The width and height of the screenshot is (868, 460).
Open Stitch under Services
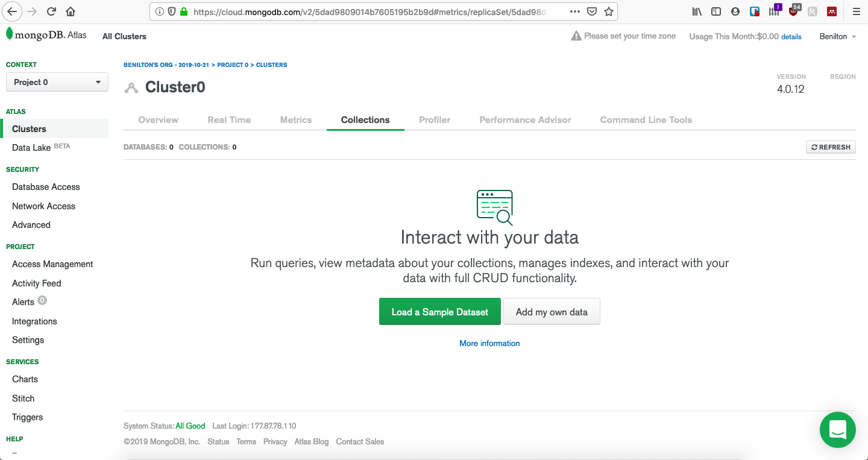[24, 399]
